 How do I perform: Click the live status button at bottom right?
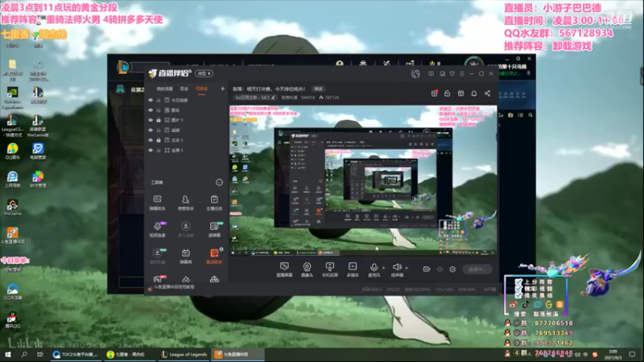click(477, 269)
